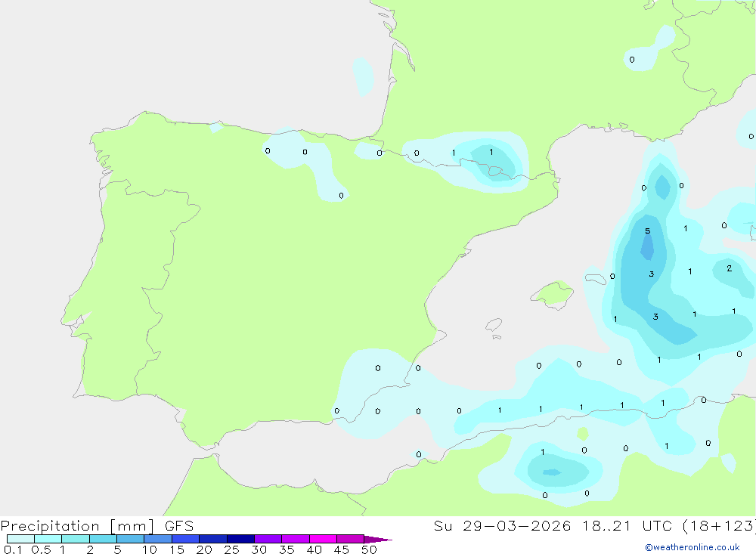
Task: Select the 45–50 mm legend swatch
Action: point(351,539)
